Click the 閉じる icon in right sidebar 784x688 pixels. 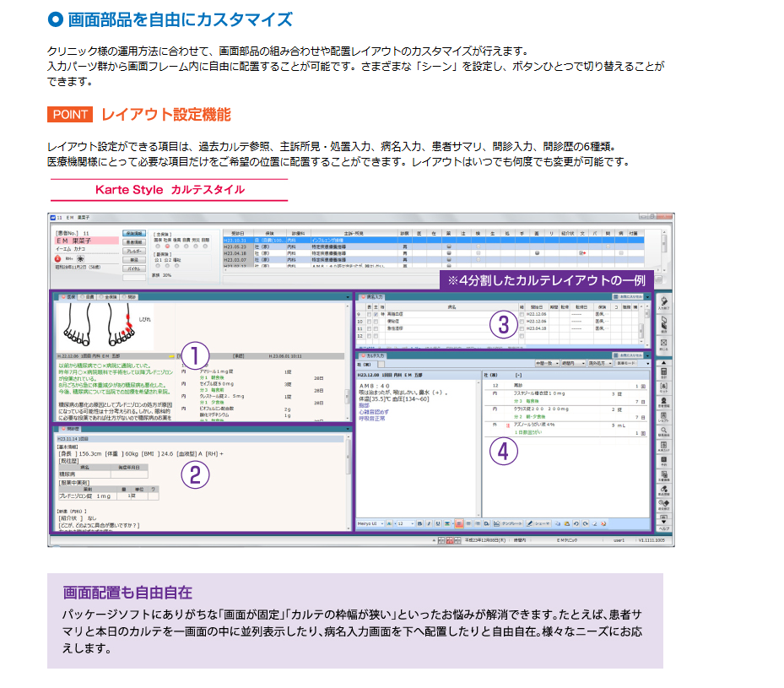[x=663, y=344]
